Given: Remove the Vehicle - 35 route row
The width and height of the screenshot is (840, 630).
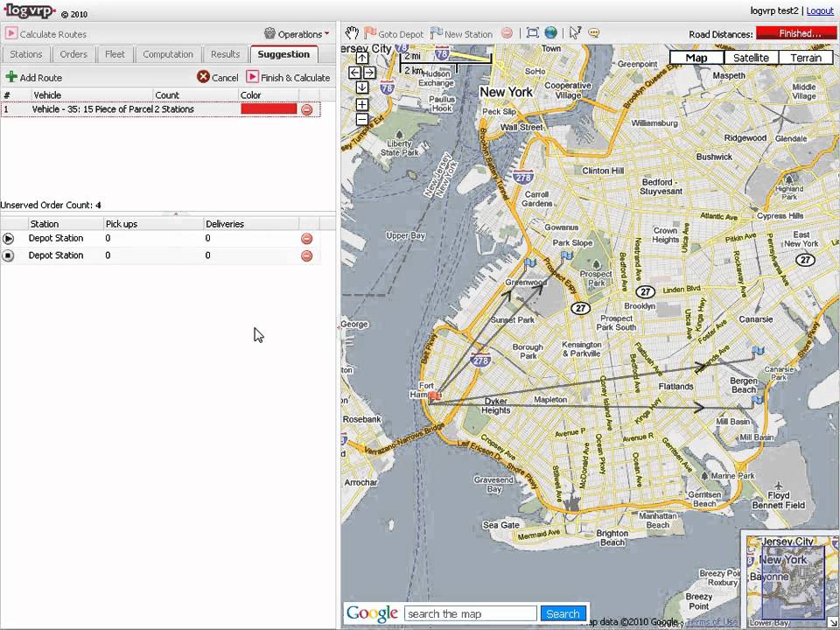Looking at the screenshot, I should [306, 109].
